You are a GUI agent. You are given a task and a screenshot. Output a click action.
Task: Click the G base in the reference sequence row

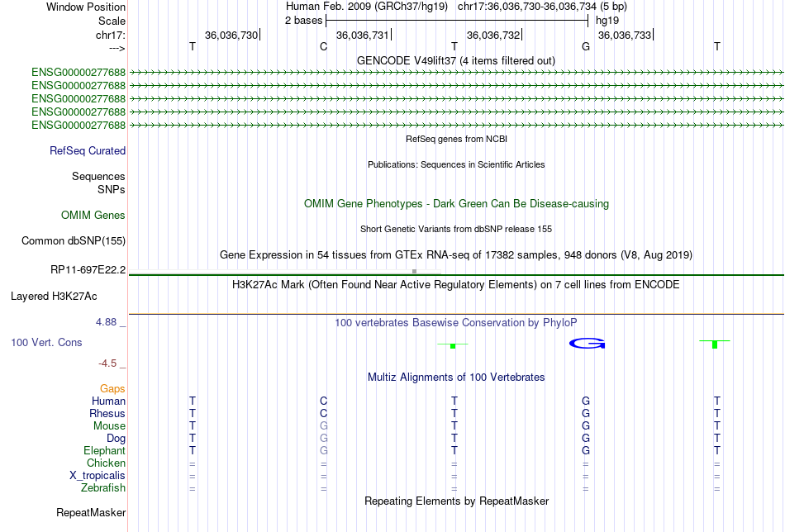pos(586,46)
